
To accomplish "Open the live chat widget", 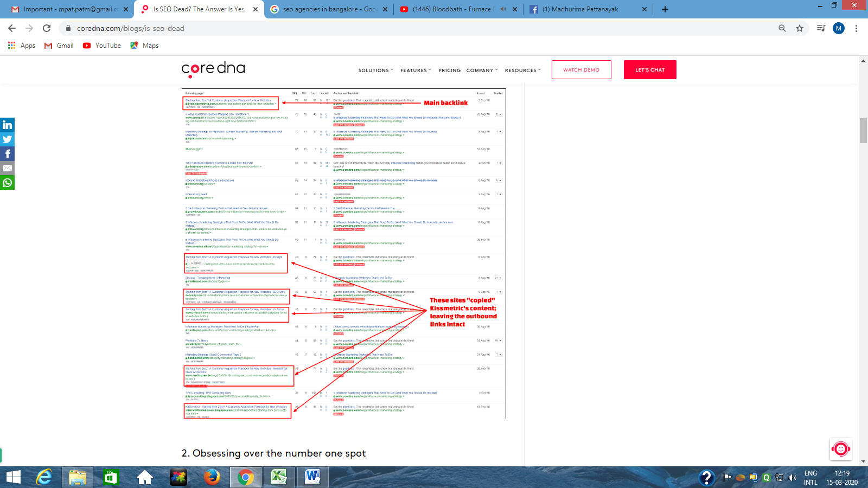I will (x=841, y=449).
